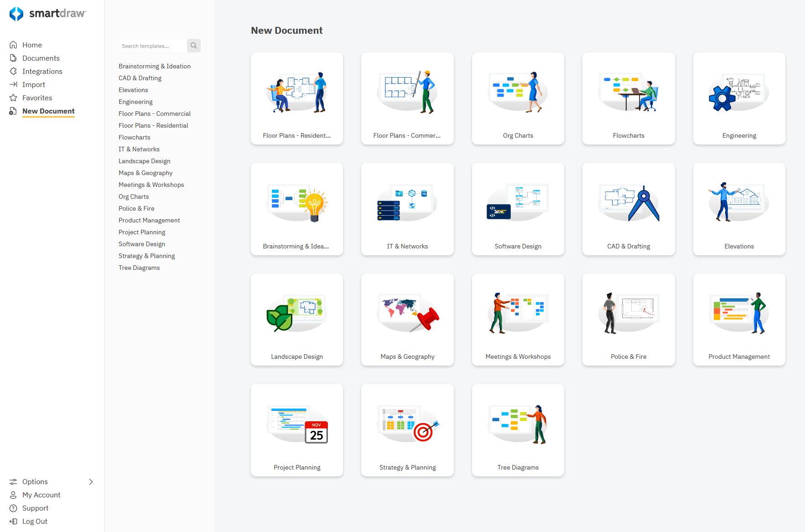This screenshot has height=532, width=805.
Task: Expand the Options menu chevron
Action: (x=91, y=481)
